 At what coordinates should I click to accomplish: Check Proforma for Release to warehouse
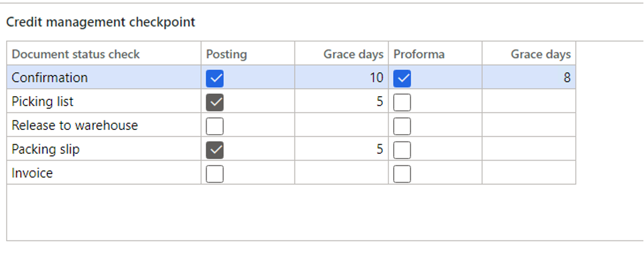(x=402, y=126)
